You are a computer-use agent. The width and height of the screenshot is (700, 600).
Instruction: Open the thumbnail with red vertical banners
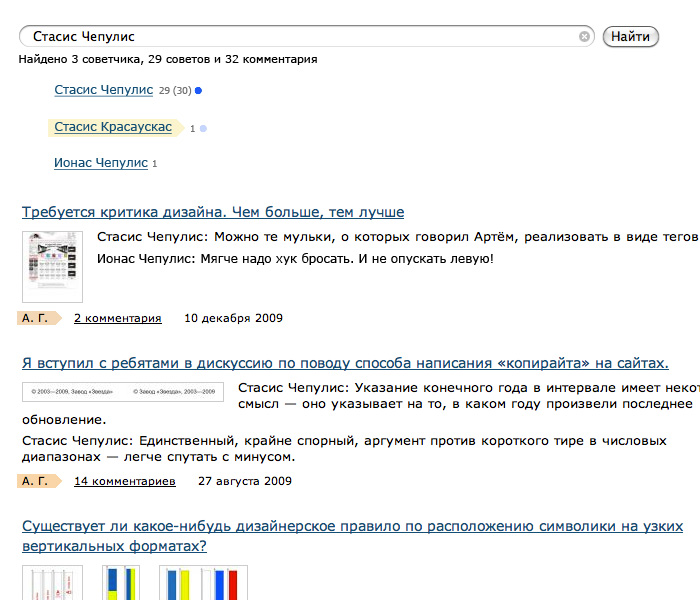[52, 583]
